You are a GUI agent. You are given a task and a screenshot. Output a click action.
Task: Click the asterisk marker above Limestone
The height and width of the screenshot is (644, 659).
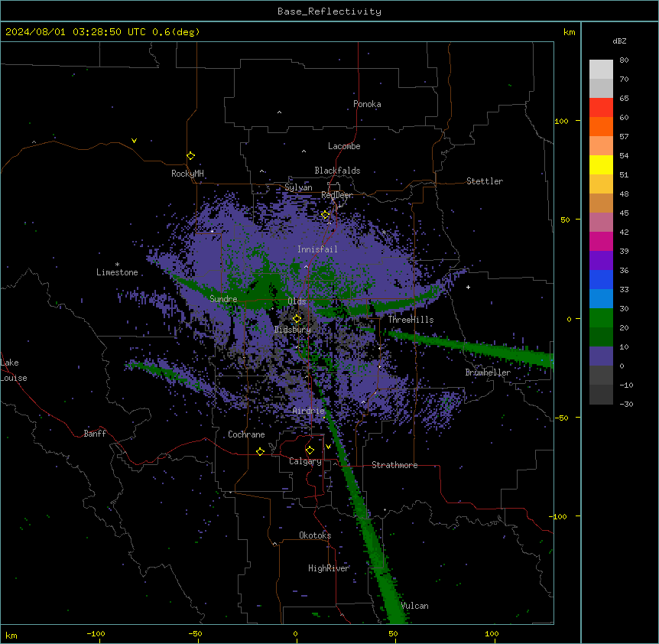tap(117, 264)
